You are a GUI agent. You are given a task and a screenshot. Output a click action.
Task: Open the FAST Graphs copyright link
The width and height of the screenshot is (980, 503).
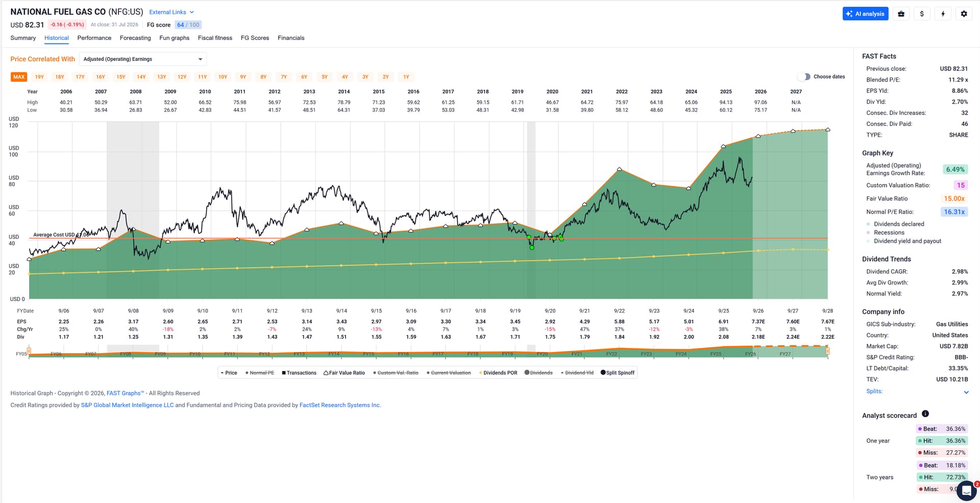125,393
